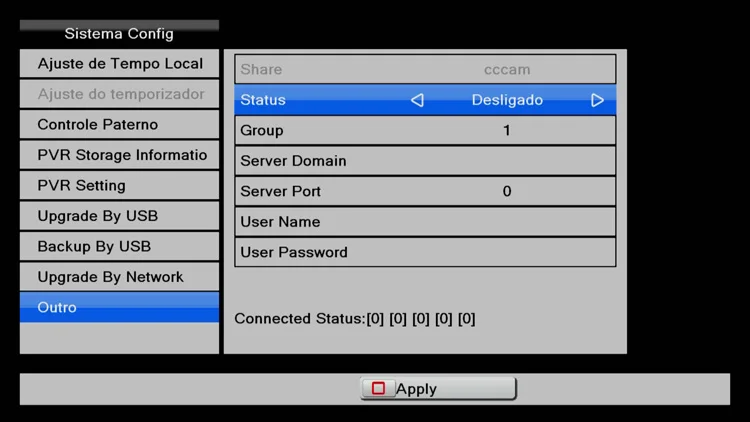Click right arrow on Status row
The width and height of the screenshot is (750, 422).
click(597, 100)
